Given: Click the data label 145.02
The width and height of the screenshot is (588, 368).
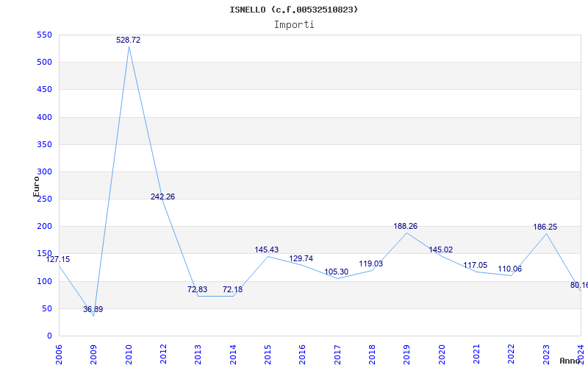Looking at the screenshot, I should [x=440, y=250].
